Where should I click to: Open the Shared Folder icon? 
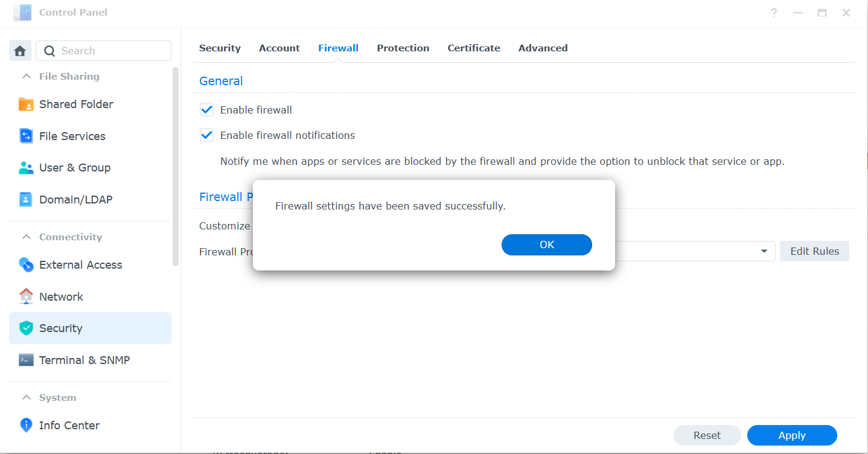(26, 104)
